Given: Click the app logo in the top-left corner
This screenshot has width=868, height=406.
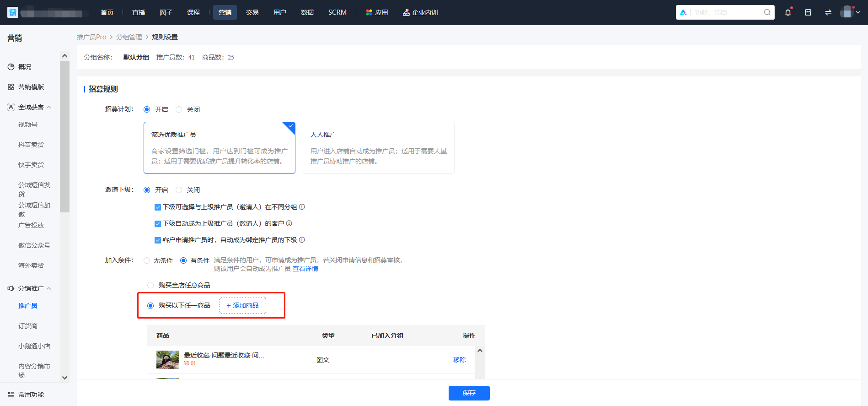Looking at the screenshot, I should coord(13,12).
